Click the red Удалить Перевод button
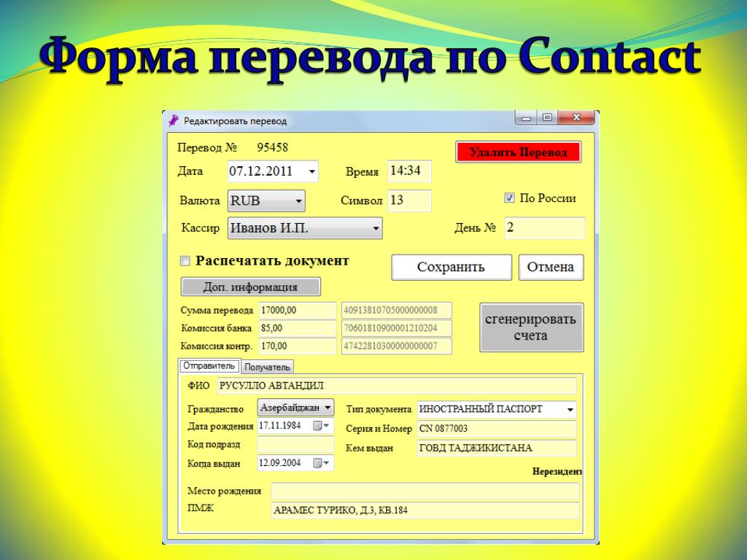 pyautogui.click(x=519, y=152)
